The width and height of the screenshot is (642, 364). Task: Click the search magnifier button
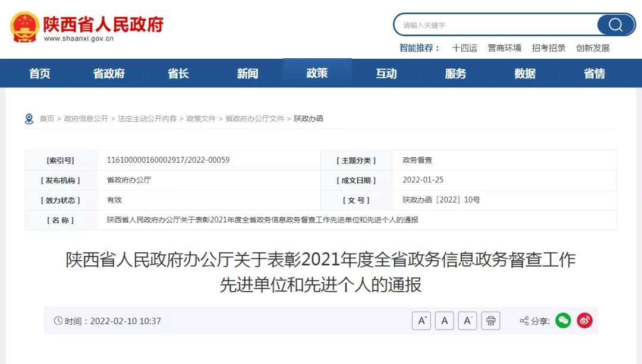(x=615, y=25)
